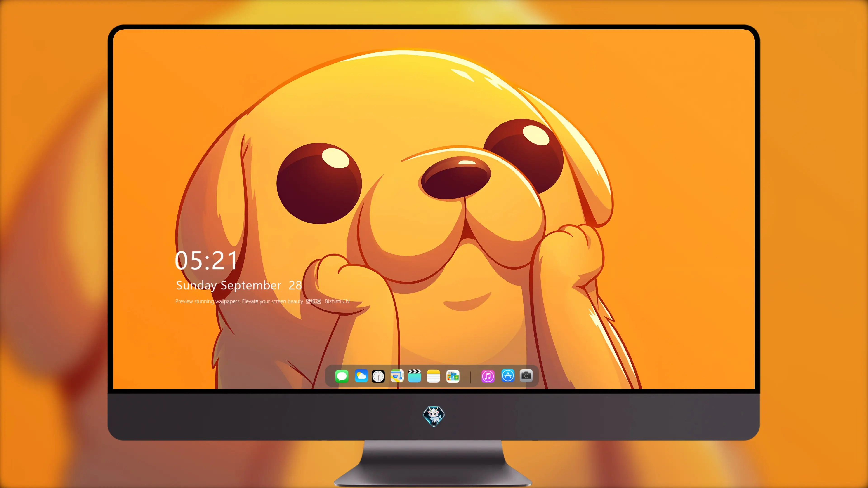Image resolution: width=868 pixels, height=488 pixels.
Task: Click the "Sunday September 28" date text
Action: [239, 286]
